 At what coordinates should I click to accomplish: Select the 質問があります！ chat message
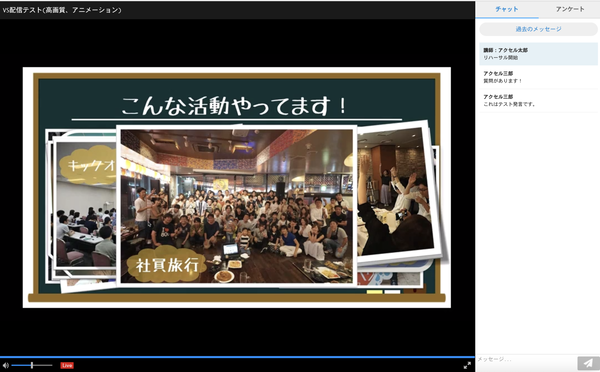point(538,77)
